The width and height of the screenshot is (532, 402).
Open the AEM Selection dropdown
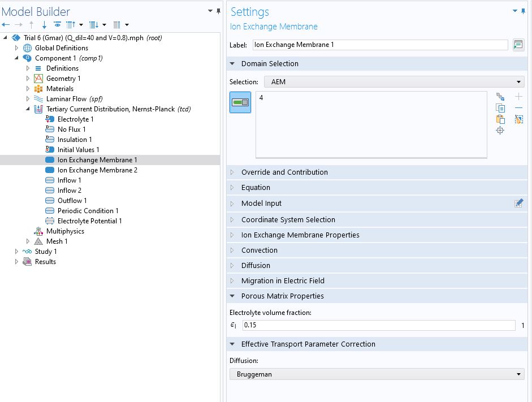click(394, 82)
